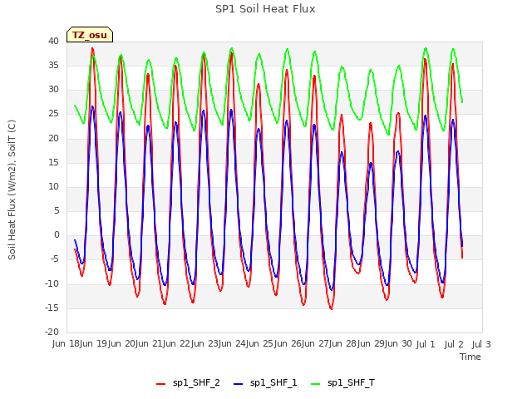
Task: Click the -10 y-axis tick label
Action: point(52,283)
